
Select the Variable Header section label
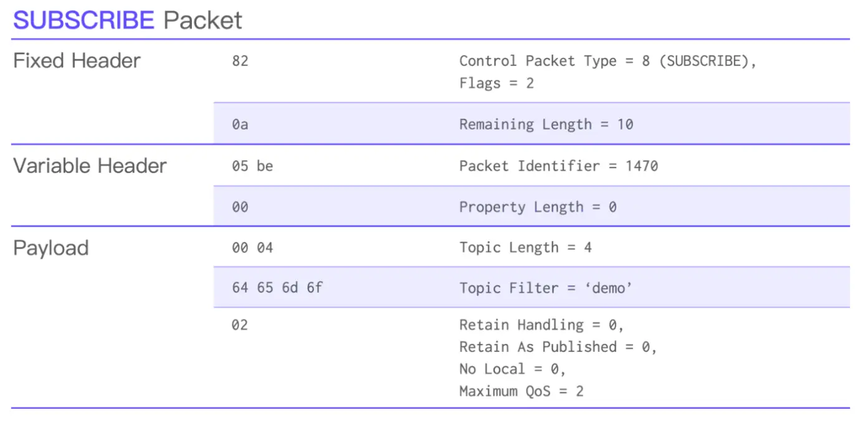click(x=90, y=166)
